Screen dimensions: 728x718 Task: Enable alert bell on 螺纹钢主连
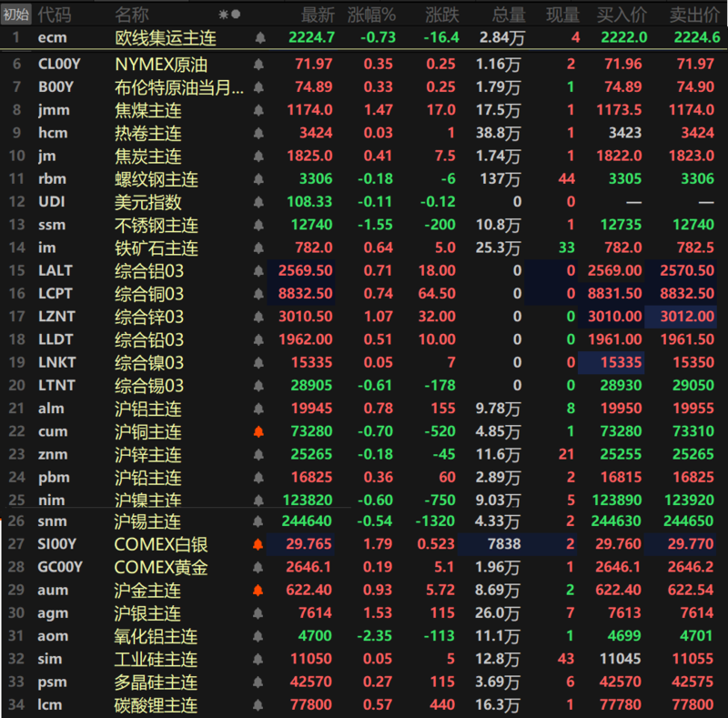pos(258,178)
